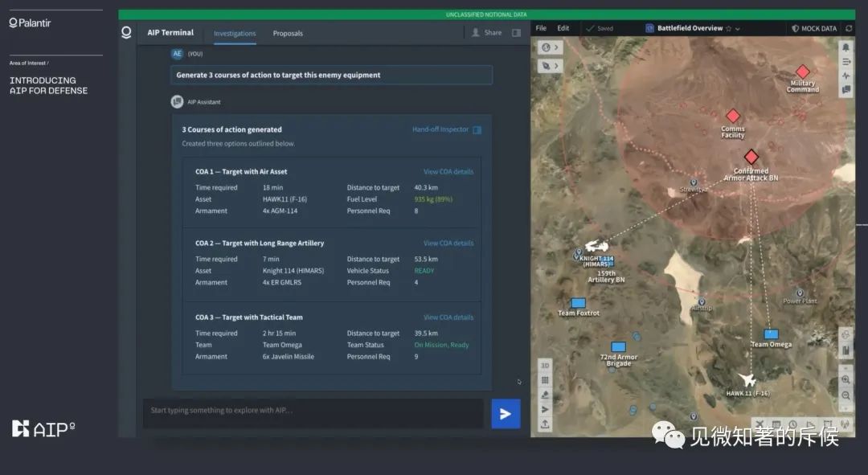Select the Team Foxtrot blue unit marker
The width and height of the screenshot is (868, 475).
pos(579,303)
